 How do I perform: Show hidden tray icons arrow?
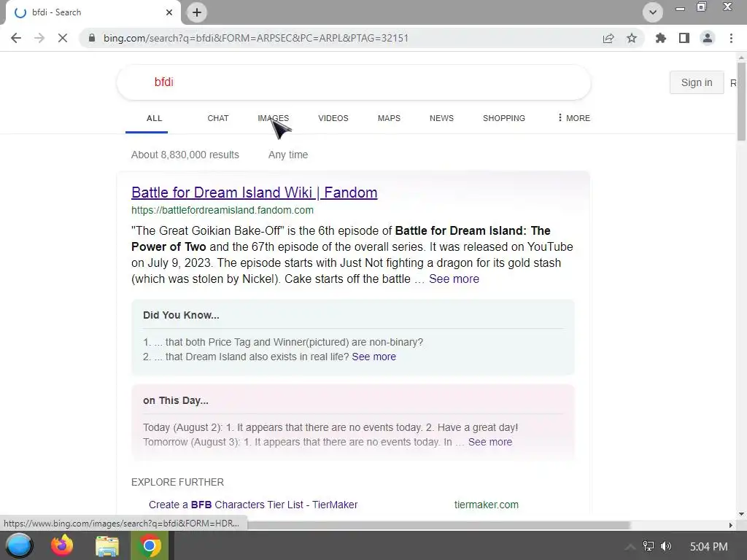tap(630, 547)
